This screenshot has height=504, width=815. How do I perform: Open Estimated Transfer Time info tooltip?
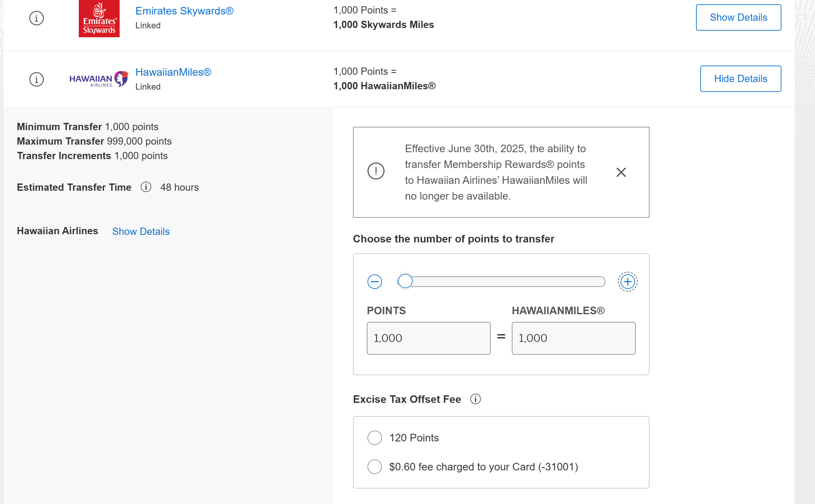(x=146, y=187)
